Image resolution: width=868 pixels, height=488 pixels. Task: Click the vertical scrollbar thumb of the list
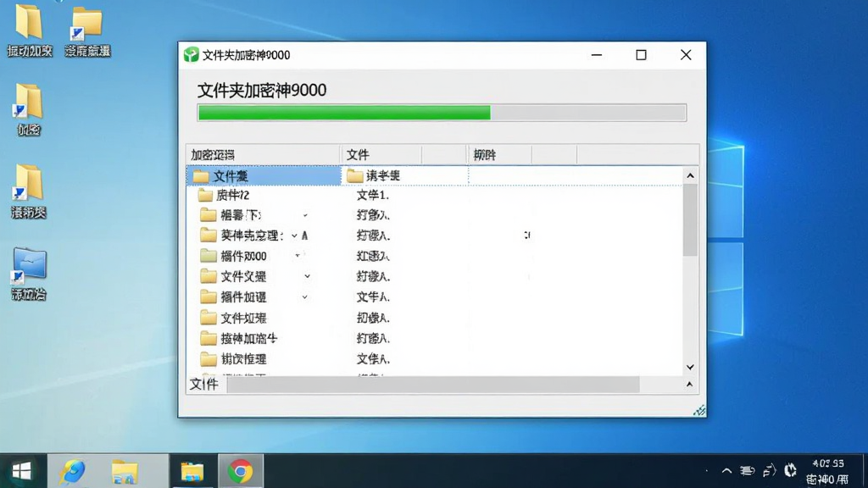pyautogui.click(x=690, y=219)
